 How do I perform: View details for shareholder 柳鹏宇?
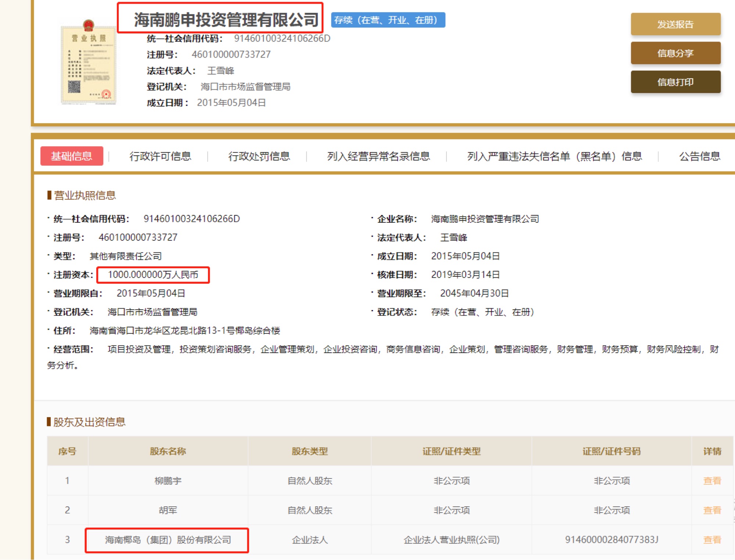click(712, 481)
